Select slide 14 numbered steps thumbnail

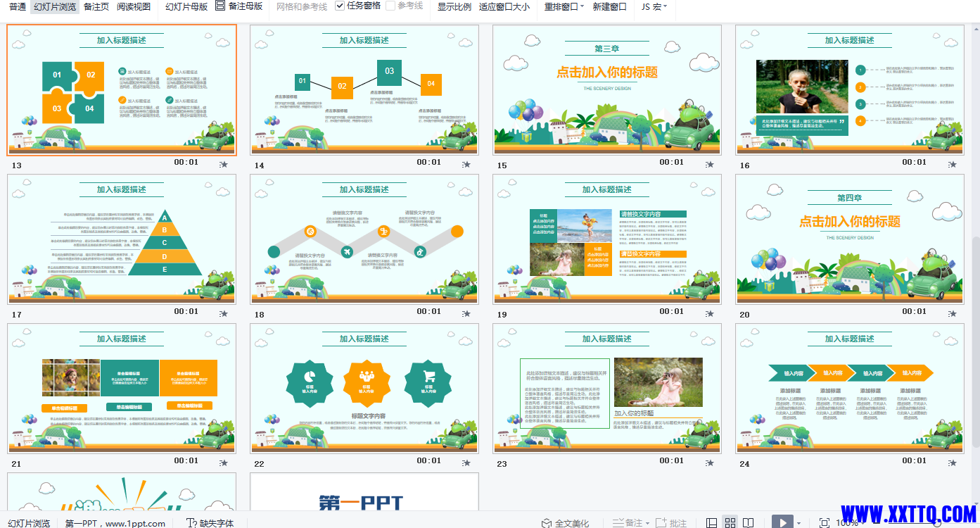pos(364,89)
